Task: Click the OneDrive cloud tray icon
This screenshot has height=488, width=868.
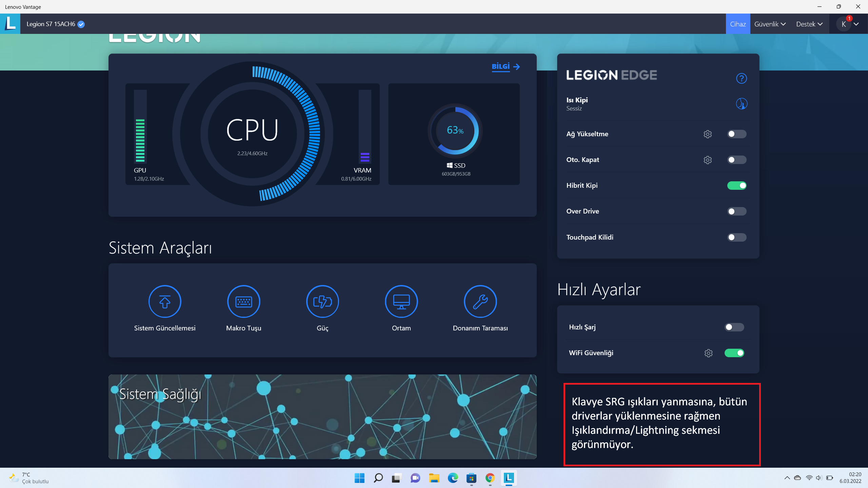Action: click(x=797, y=478)
